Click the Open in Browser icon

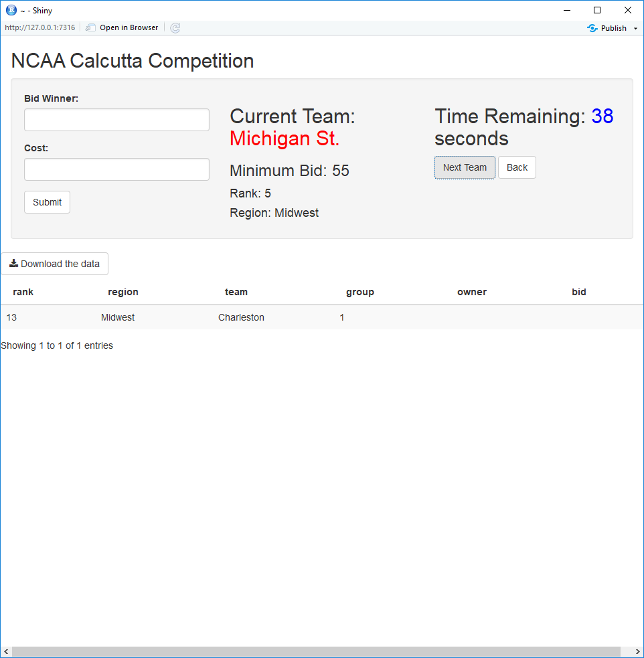pyautogui.click(x=90, y=27)
